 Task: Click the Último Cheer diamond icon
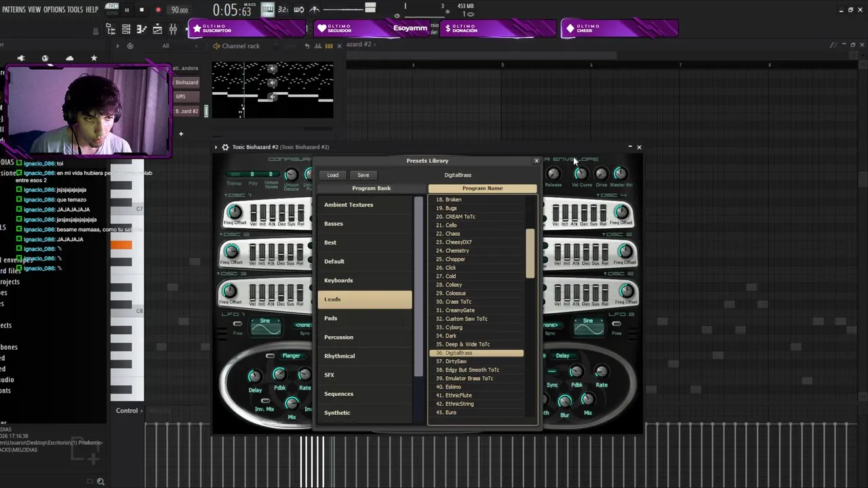click(x=570, y=28)
